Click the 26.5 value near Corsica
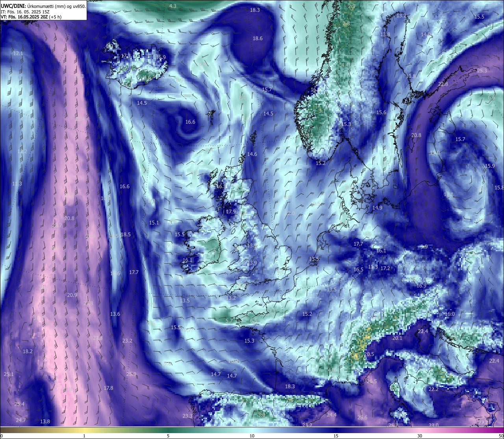 [x=372, y=381]
